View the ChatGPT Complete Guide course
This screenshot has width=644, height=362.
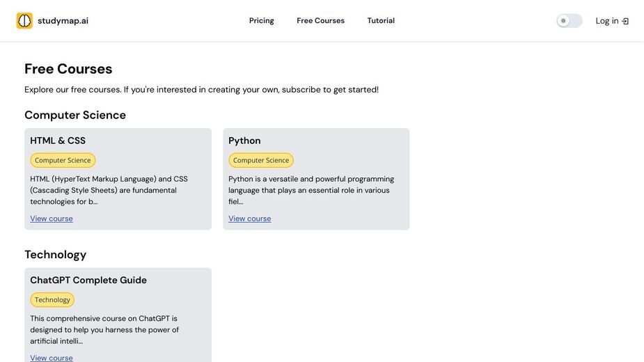[52, 358]
